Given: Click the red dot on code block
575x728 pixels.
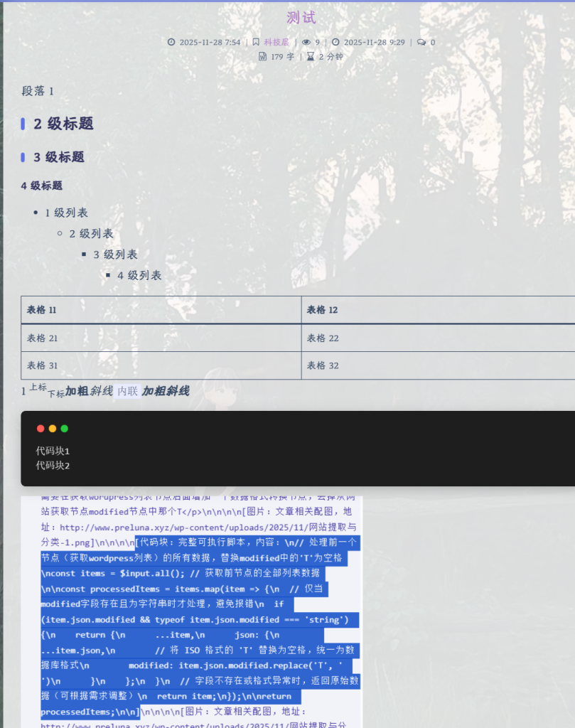Looking at the screenshot, I should (x=41, y=429).
